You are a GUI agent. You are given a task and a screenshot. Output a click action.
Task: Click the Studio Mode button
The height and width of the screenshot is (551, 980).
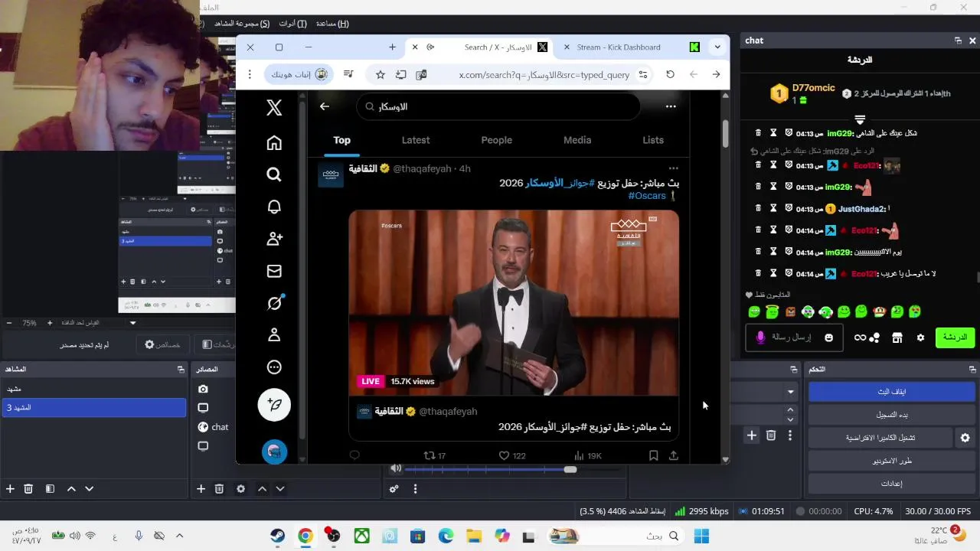[x=890, y=461]
